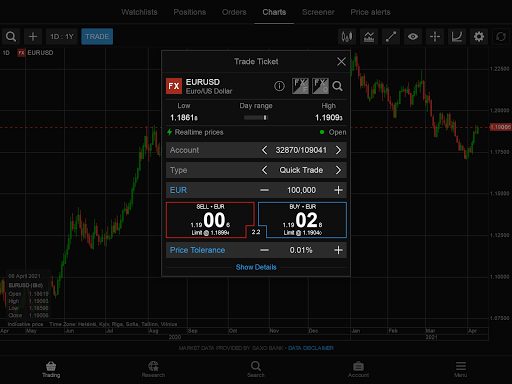Open the Quick Trade type selector
512x384 pixels.
301,170
